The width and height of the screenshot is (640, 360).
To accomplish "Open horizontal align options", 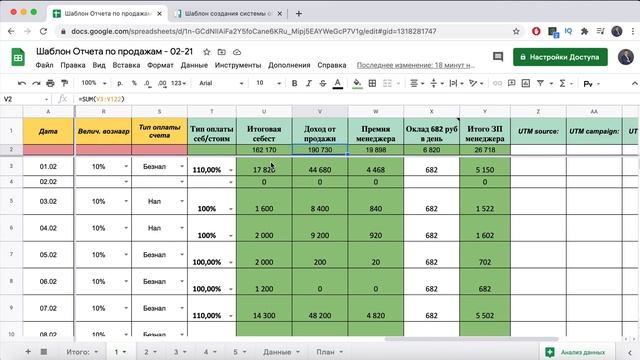I will click(416, 83).
